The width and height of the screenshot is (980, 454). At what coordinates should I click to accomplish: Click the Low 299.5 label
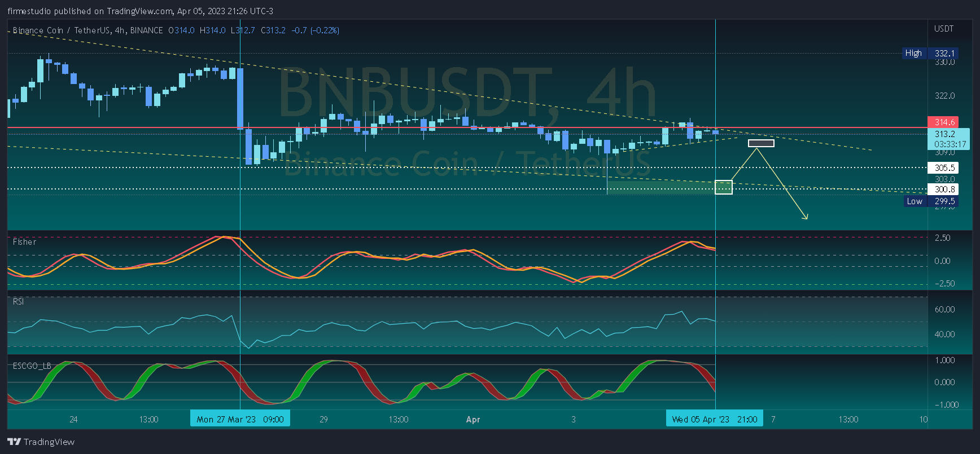pyautogui.click(x=931, y=201)
